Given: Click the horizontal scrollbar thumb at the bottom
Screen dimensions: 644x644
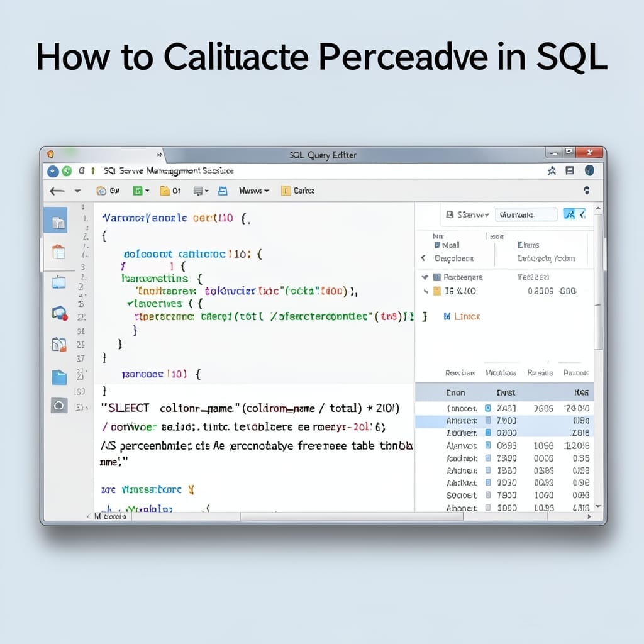Looking at the screenshot, I should click(x=352, y=517).
